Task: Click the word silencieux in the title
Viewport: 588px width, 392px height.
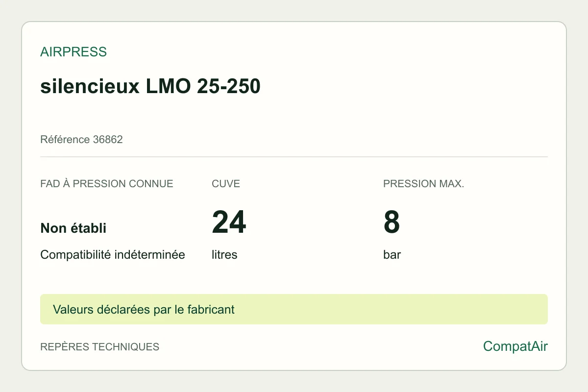Action: pyautogui.click(x=91, y=87)
